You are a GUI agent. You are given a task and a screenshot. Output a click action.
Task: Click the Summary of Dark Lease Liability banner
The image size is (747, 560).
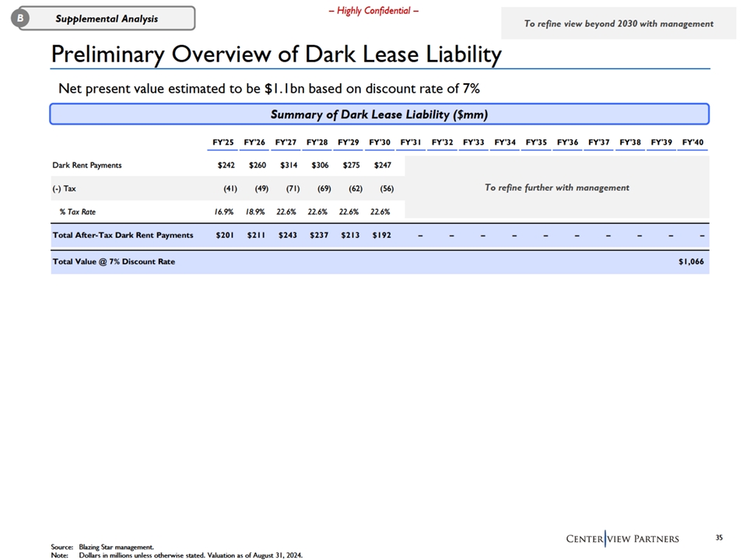379,114
